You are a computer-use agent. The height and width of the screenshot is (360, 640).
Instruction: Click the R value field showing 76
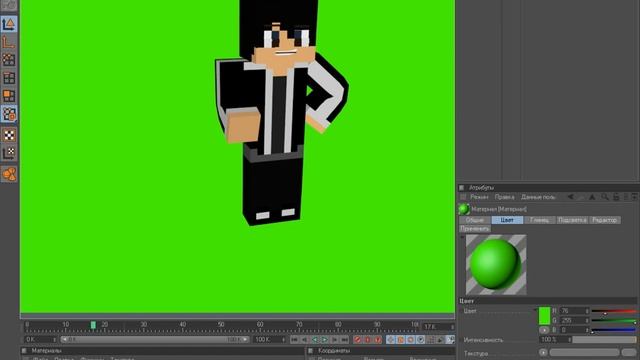tap(573, 311)
